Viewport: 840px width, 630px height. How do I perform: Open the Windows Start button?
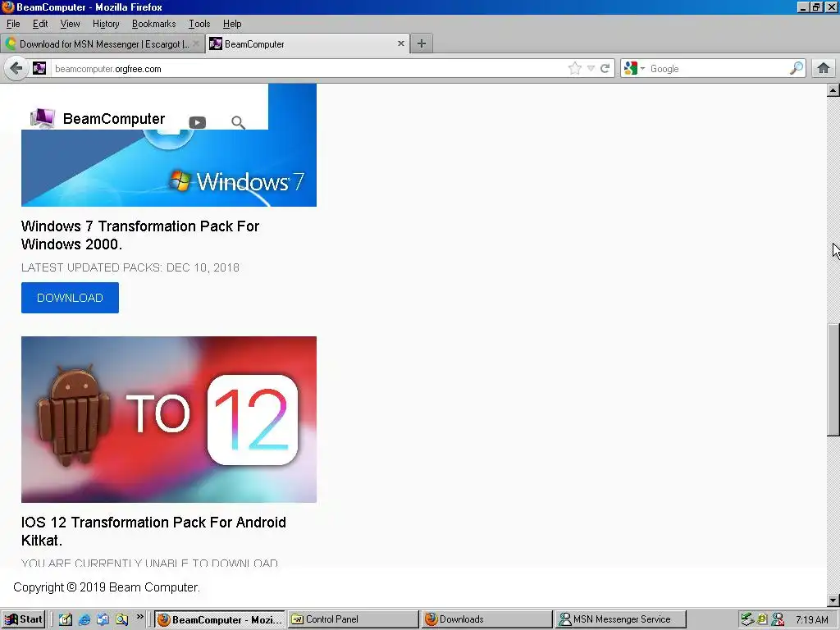coord(22,619)
